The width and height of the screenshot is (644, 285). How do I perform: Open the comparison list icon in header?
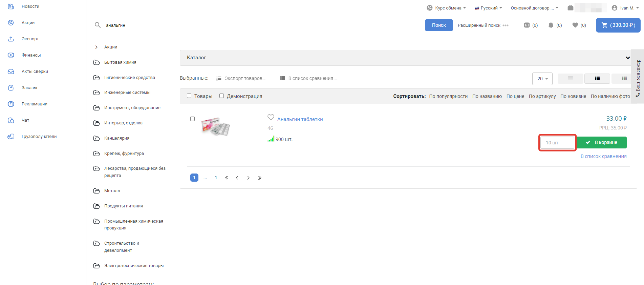527,25
